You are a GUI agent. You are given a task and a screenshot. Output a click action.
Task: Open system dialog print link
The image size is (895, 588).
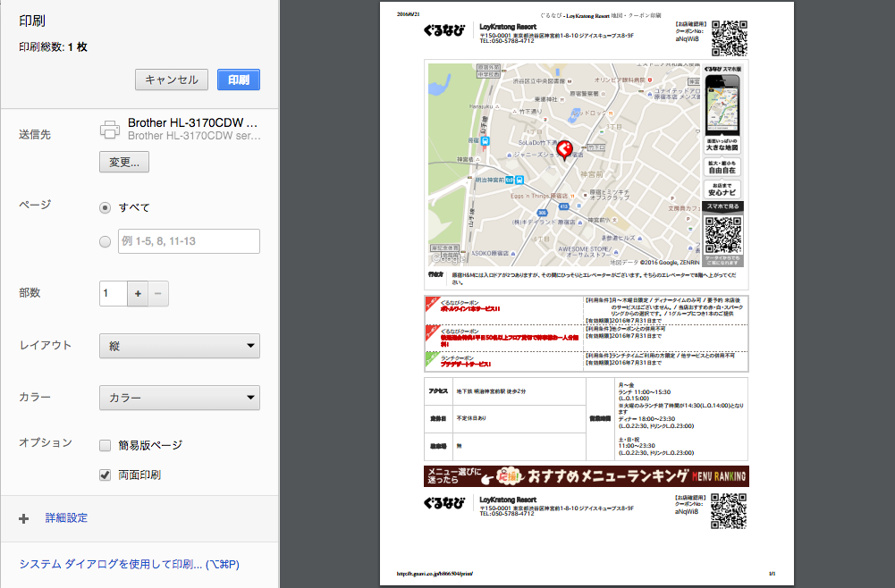coord(129,564)
